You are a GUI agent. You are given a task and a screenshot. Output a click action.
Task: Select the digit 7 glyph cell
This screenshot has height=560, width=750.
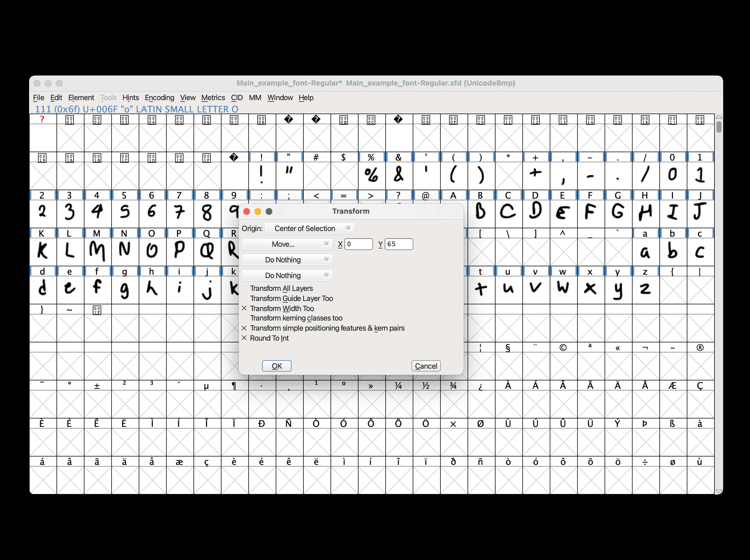click(180, 213)
